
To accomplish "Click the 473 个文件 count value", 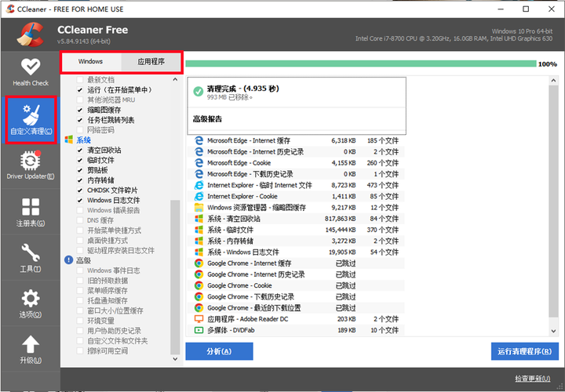I will point(383,185).
